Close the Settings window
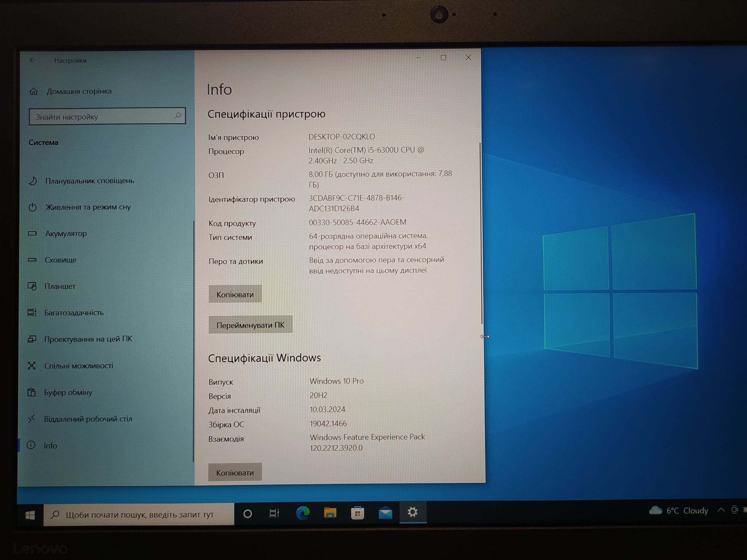 point(468,57)
